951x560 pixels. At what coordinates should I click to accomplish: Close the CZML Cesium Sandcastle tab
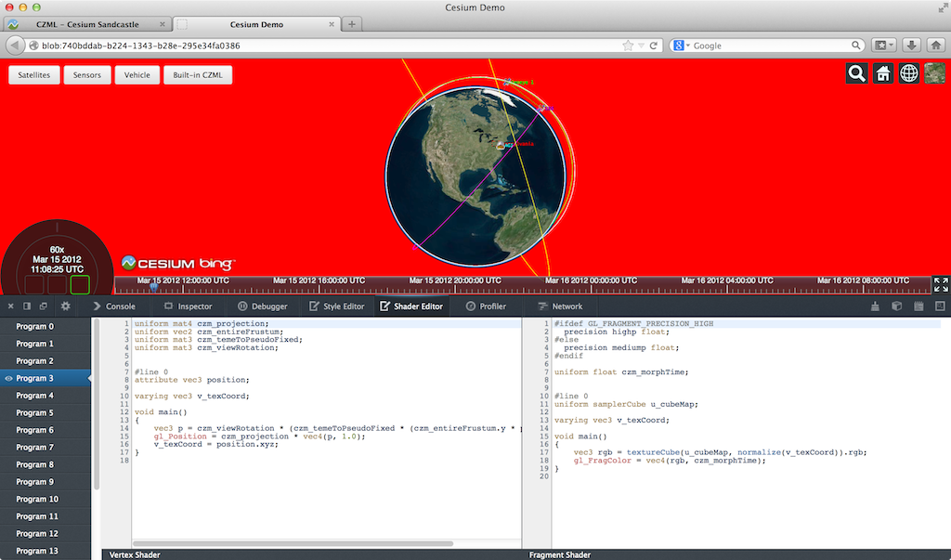pos(162,24)
